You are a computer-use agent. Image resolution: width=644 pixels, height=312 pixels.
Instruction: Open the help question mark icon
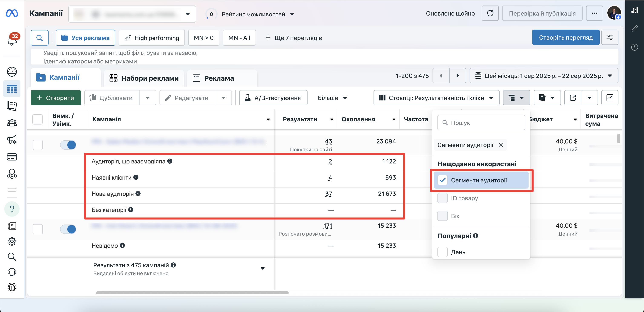coord(12,209)
